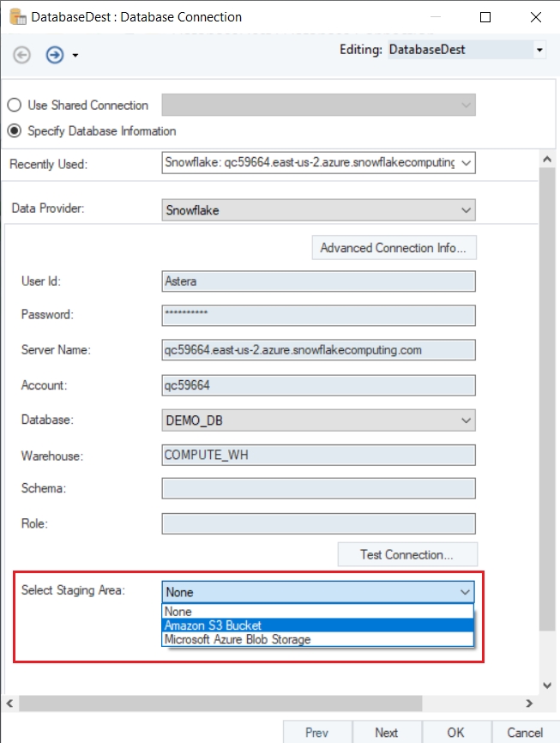Viewport: 560px width, 743px height.
Task: Click the Test Connection button
Action: (x=407, y=554)
